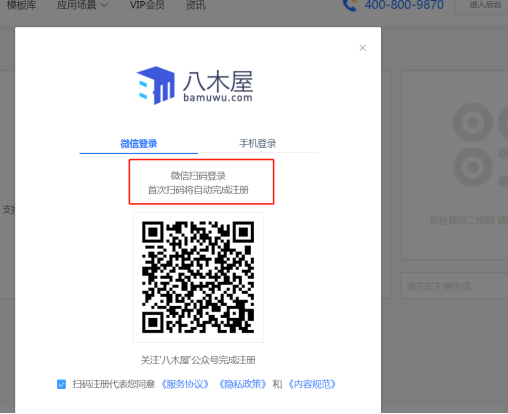This screenshot has height=414, width=508.
Task: Expand the 应用场景 dropdown menu
Action: click(82, 5)
